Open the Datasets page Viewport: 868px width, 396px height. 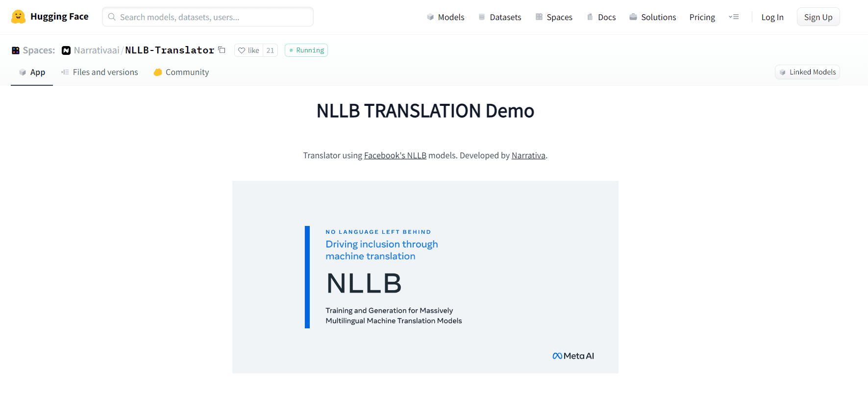[x=500, y=17]
